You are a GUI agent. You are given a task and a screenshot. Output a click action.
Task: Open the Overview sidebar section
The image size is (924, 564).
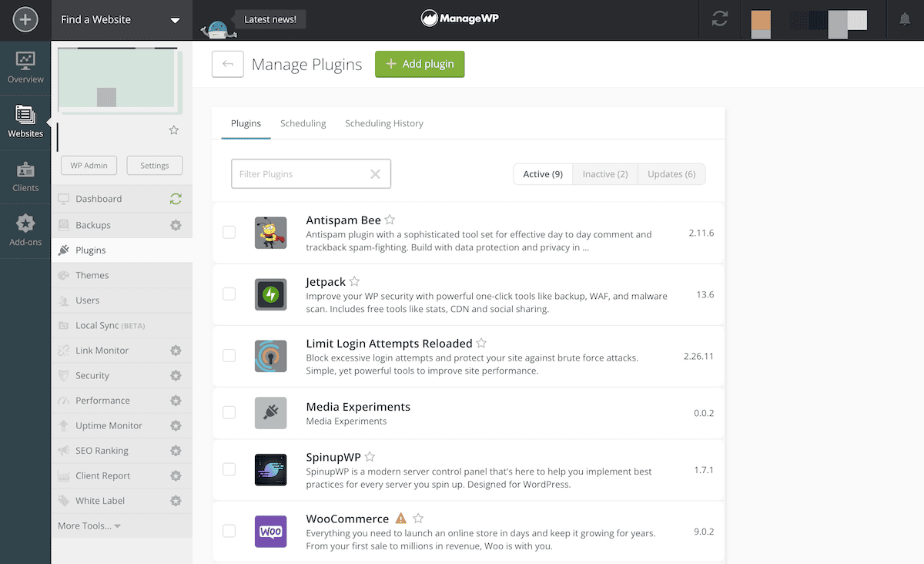[x=25, y=68]
